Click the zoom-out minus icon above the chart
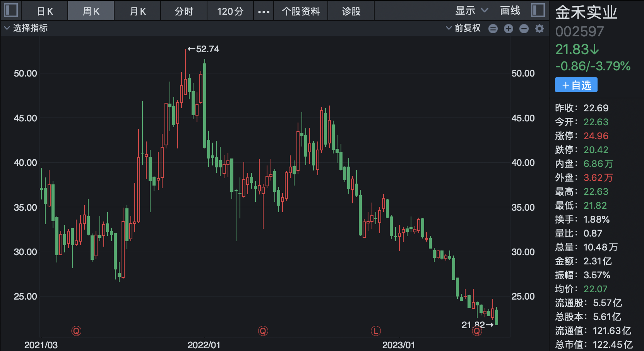The height and width of the screenshot is (351, 644). [524, 28]
